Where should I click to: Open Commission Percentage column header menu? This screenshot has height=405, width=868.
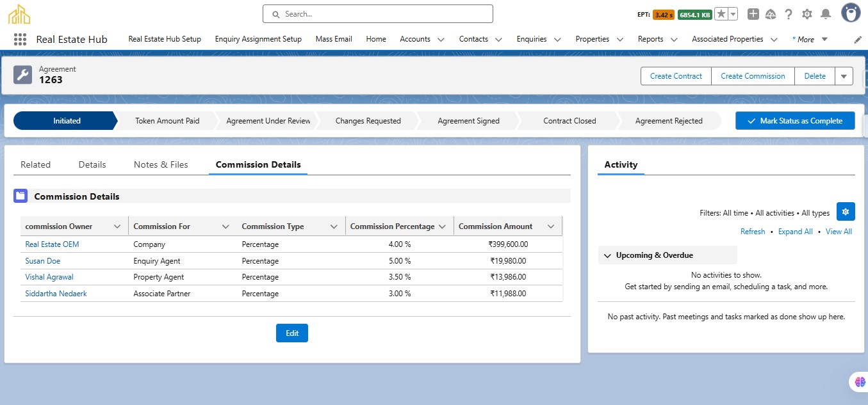[x=443, y=226]
